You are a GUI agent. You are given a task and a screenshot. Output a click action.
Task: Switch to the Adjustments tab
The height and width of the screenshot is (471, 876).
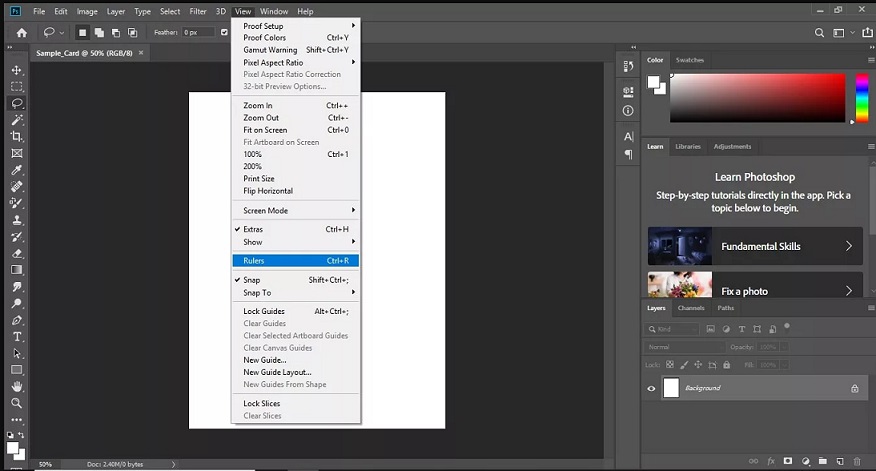[732, 146]
